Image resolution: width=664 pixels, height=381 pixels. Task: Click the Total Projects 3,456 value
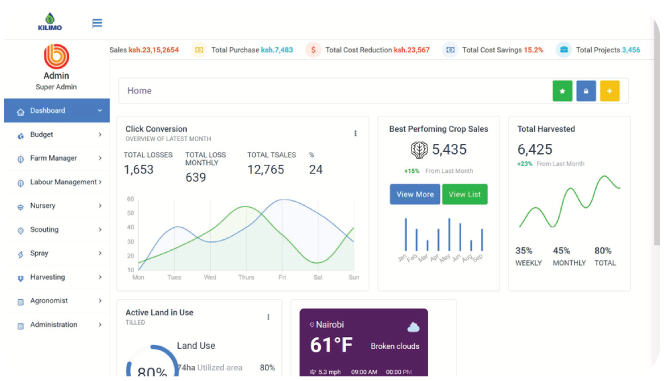[631, 50]
